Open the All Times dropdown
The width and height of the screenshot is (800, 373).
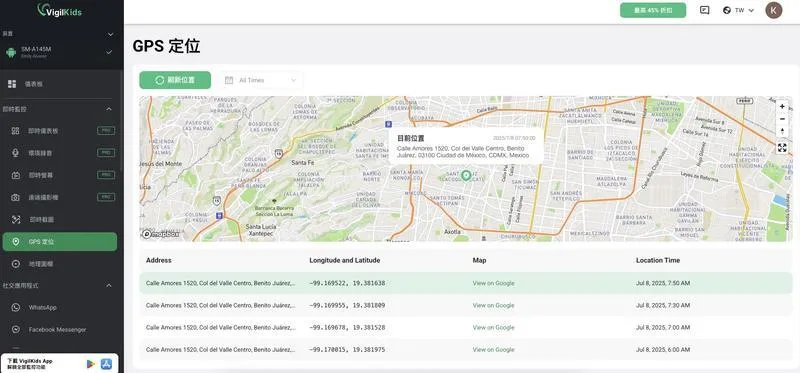click(x=261, y=80)
